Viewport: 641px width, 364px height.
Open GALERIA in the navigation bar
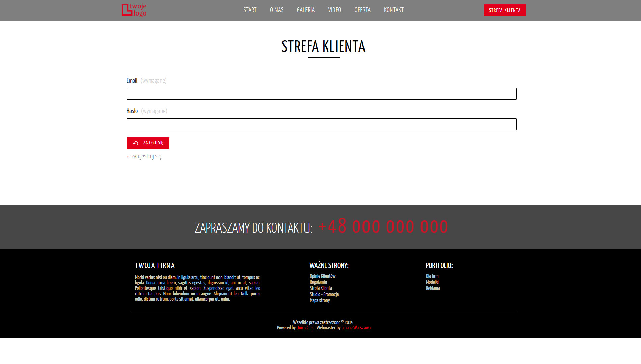click(x=305, y=10)
